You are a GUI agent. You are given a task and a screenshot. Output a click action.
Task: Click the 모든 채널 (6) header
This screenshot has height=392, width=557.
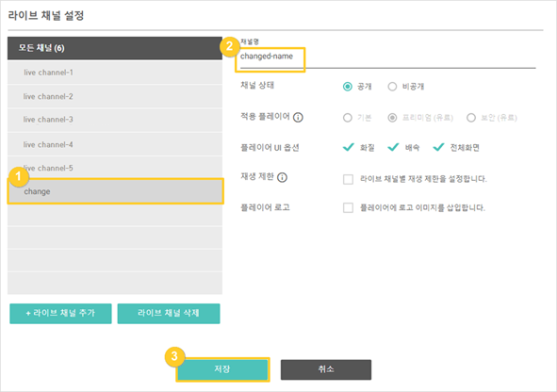coord(115,48)
